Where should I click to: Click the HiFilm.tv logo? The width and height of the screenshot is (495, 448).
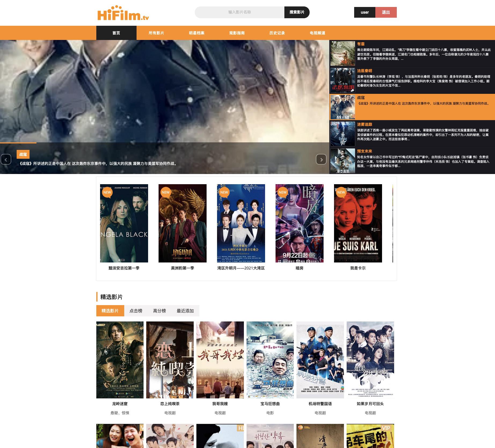pos(123,13)
